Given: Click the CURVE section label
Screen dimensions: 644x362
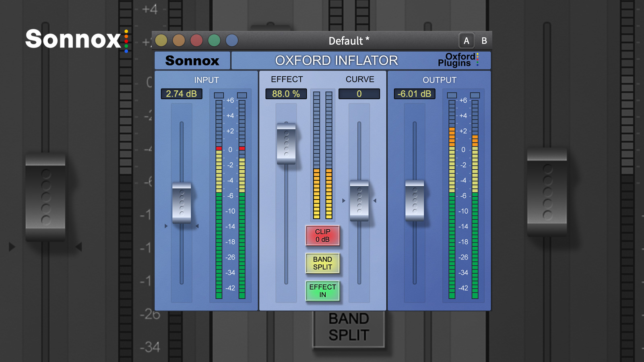Looking at the screenshot, I should (360, 79).
